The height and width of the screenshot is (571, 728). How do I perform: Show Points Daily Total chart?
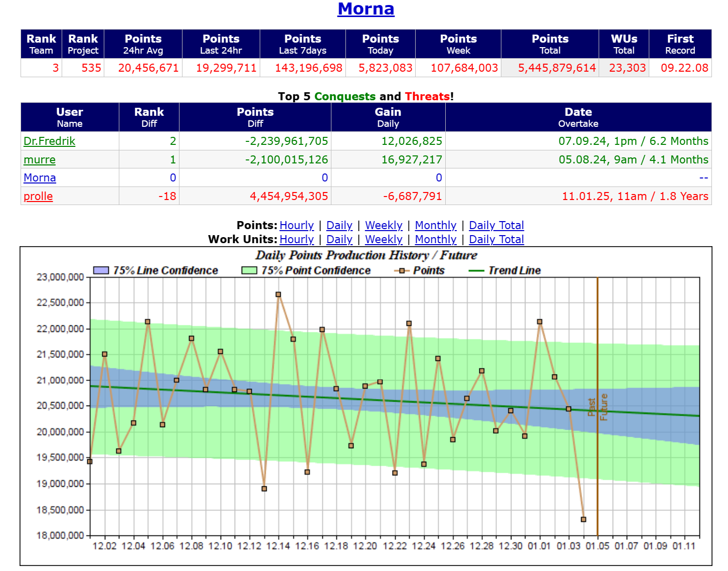[x=496, y=226]
